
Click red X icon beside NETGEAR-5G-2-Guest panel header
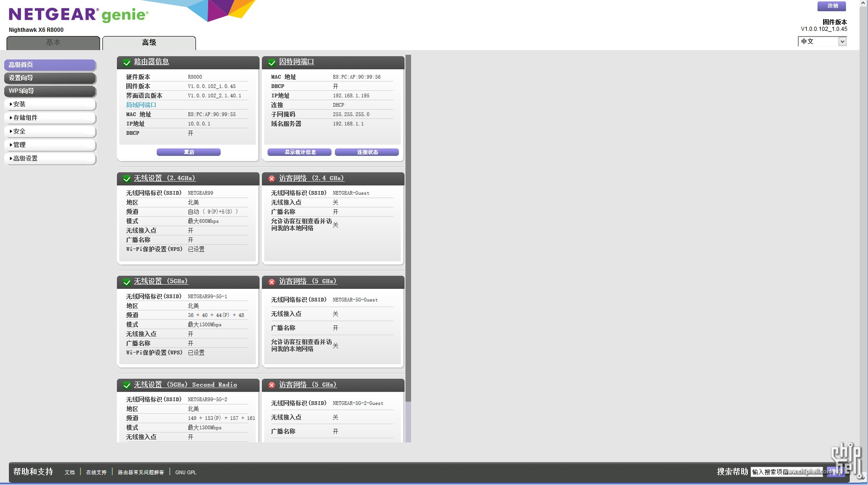pyautogui.click(x=272, y=385)
